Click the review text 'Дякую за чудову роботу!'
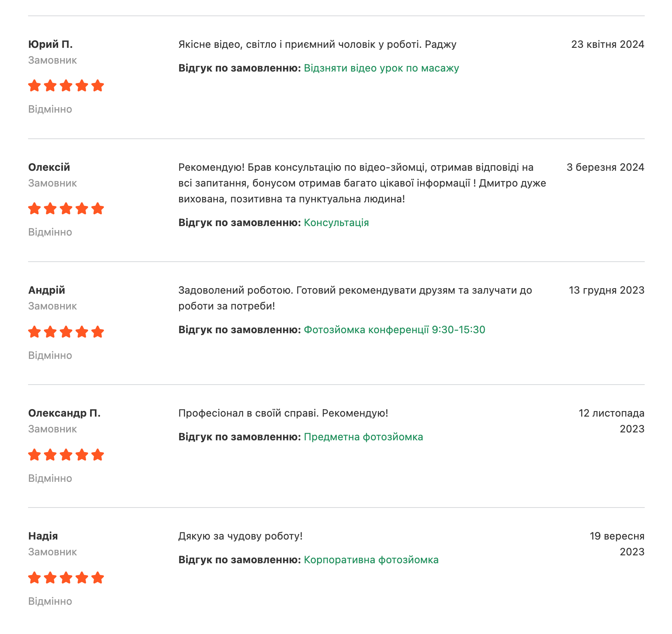This screenshot has height=634, width=672. [240, 536]
